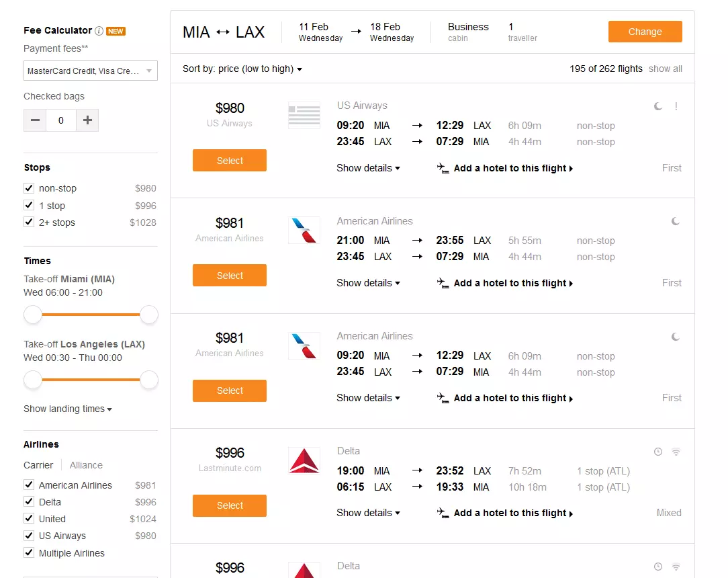Expand the Show landing times section
This screenshot has width=728, height=578.
click(x=67, y=408)
